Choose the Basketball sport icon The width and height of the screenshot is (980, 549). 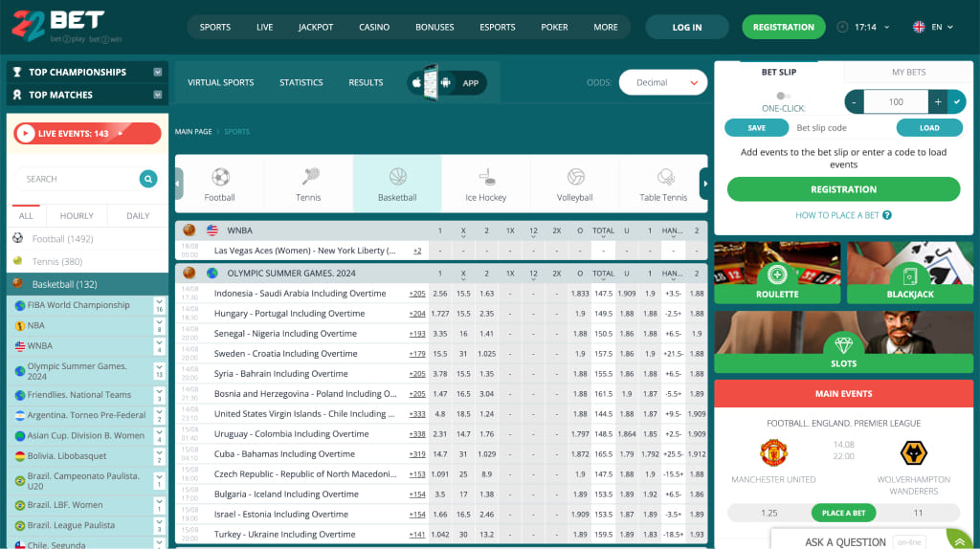point(397,177)
